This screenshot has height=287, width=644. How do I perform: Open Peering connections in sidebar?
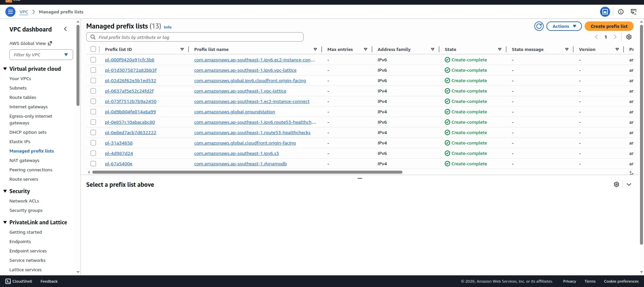tap(31, 170)
